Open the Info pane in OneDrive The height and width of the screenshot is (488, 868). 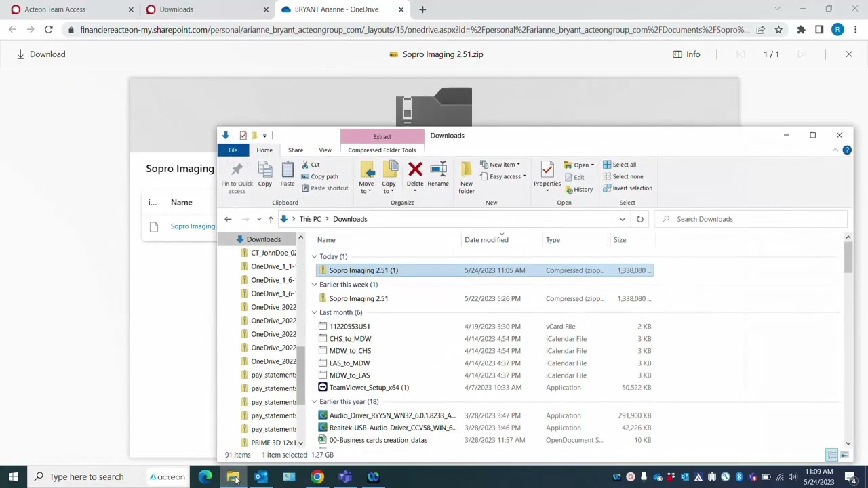(x=686, y=54)
